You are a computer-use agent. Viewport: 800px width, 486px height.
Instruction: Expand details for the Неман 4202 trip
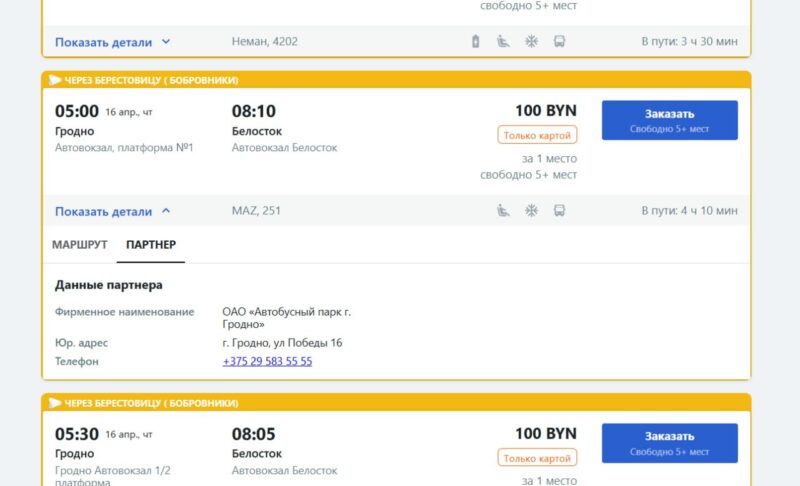coord(112,42)
